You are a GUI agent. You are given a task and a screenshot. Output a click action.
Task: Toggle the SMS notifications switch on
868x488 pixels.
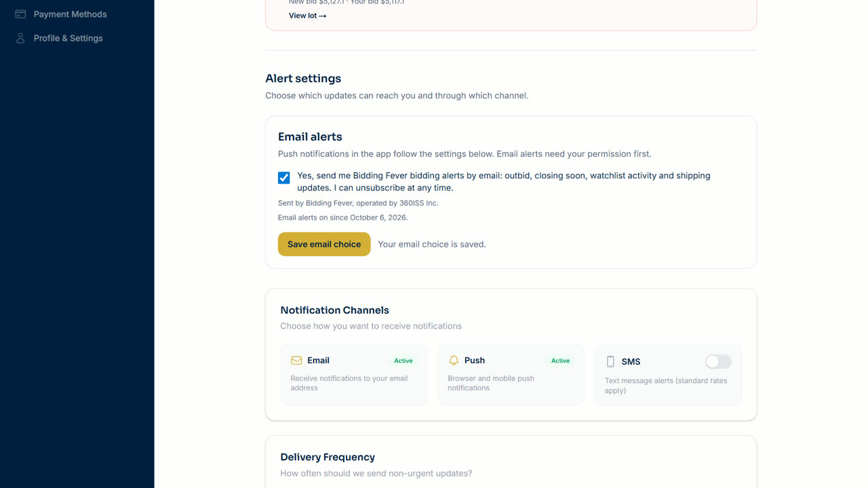[x=718, y=362]
